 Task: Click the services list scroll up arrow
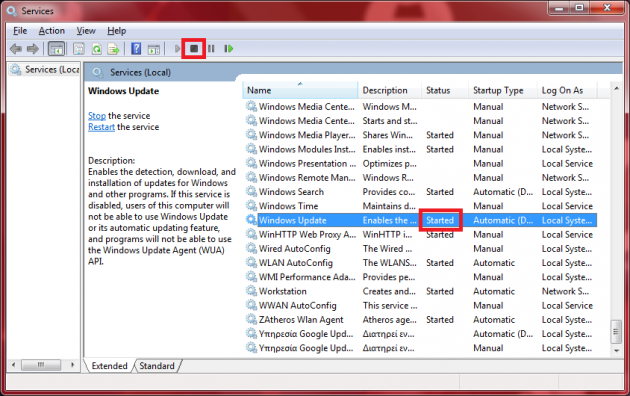tap(616, 88)
